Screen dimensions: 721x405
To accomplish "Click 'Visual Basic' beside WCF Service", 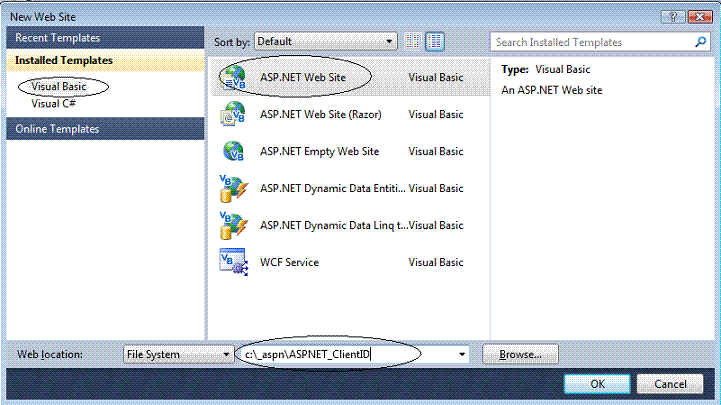I will point(435,262).
